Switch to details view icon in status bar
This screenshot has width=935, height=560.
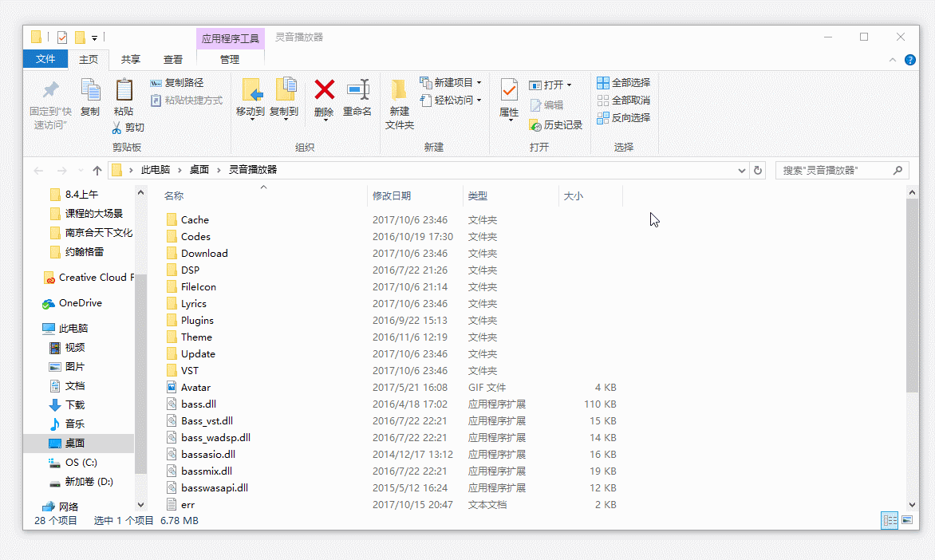click(890, 521)
